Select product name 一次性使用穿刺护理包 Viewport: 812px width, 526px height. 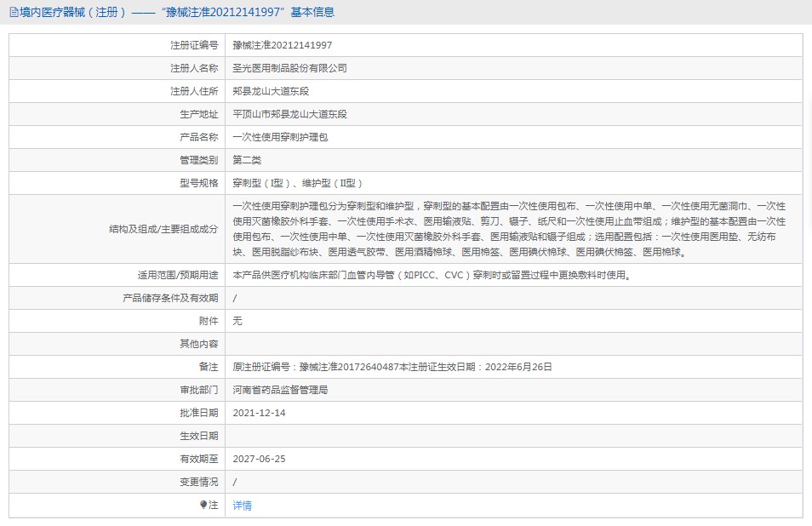click(280, 137)
